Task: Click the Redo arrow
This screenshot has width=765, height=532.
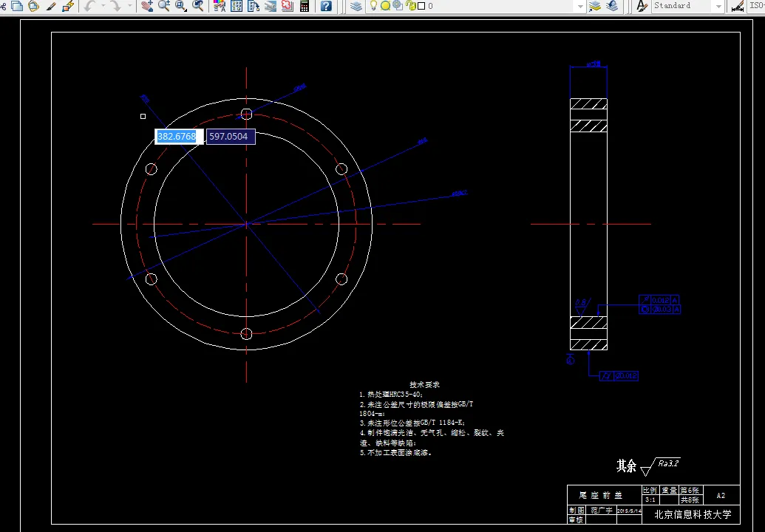Action: click(116, 6)
